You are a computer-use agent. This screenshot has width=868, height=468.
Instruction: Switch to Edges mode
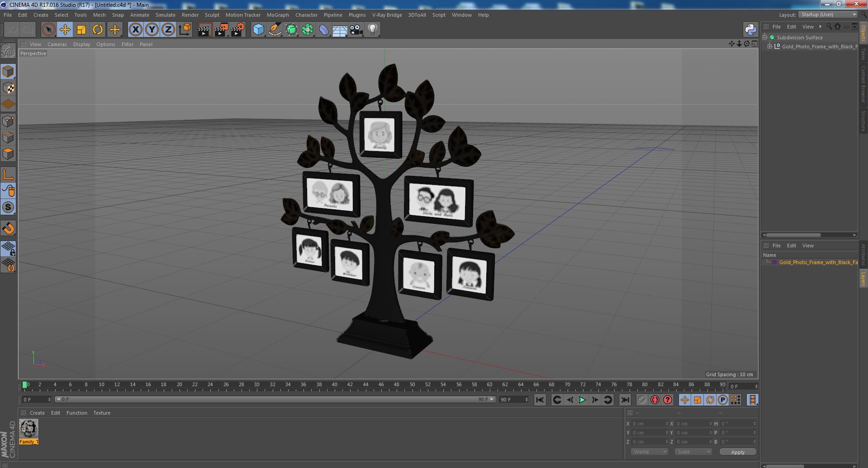pos(8,137)
